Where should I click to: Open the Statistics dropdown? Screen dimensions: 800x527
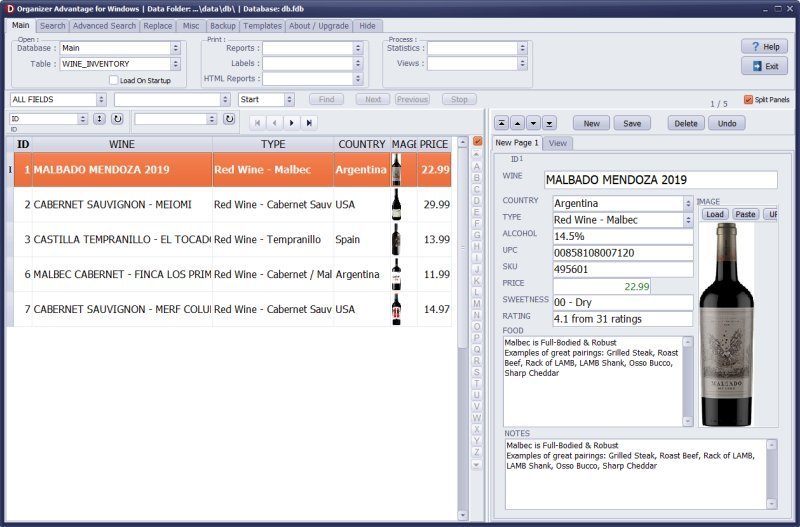(522, 48)
